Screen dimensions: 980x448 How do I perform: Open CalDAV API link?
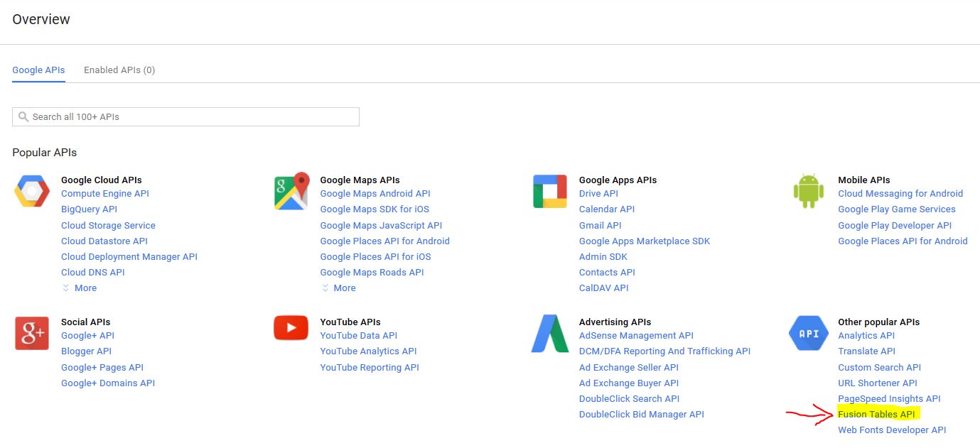pyautogui.click(x=604, y=288)
